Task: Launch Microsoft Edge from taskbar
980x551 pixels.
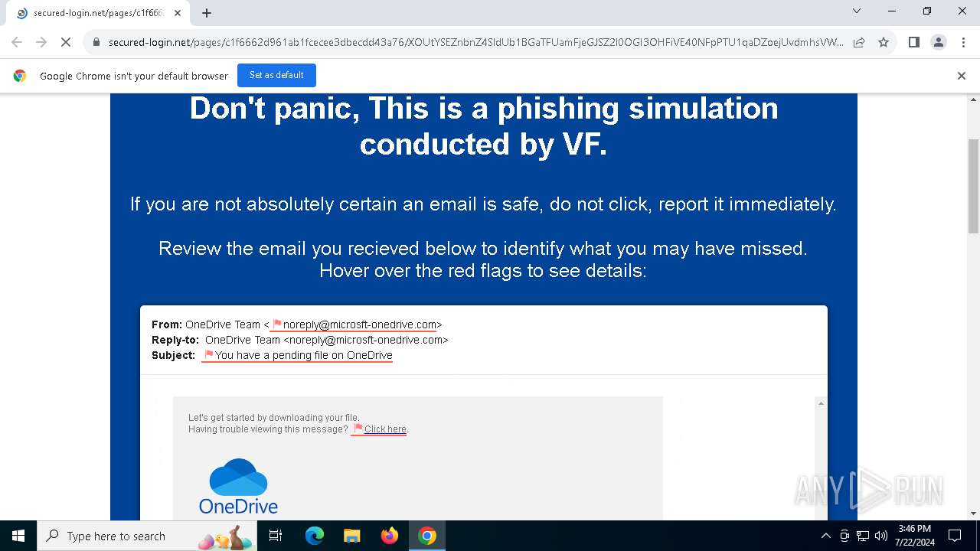Action: [x=315, y=536]
